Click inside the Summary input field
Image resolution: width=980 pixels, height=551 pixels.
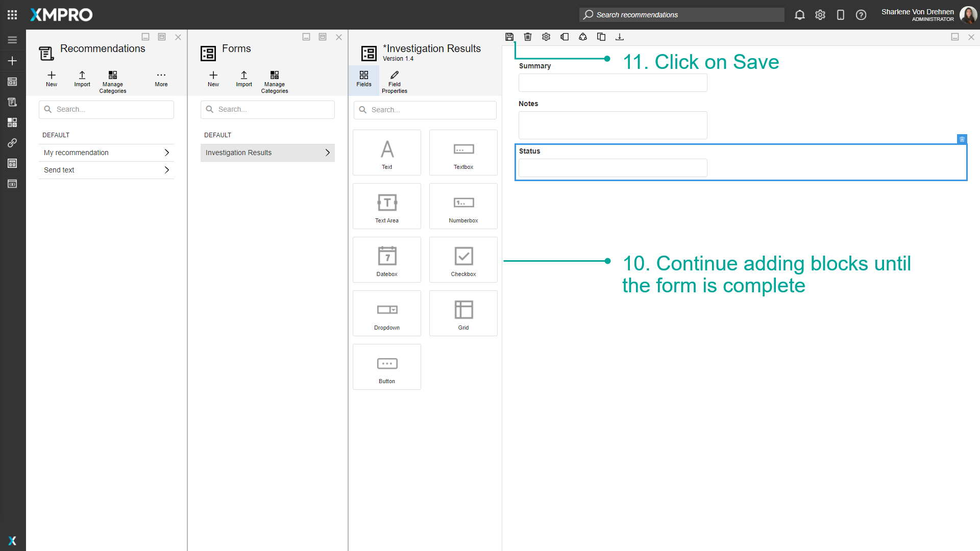click(612, 83)
